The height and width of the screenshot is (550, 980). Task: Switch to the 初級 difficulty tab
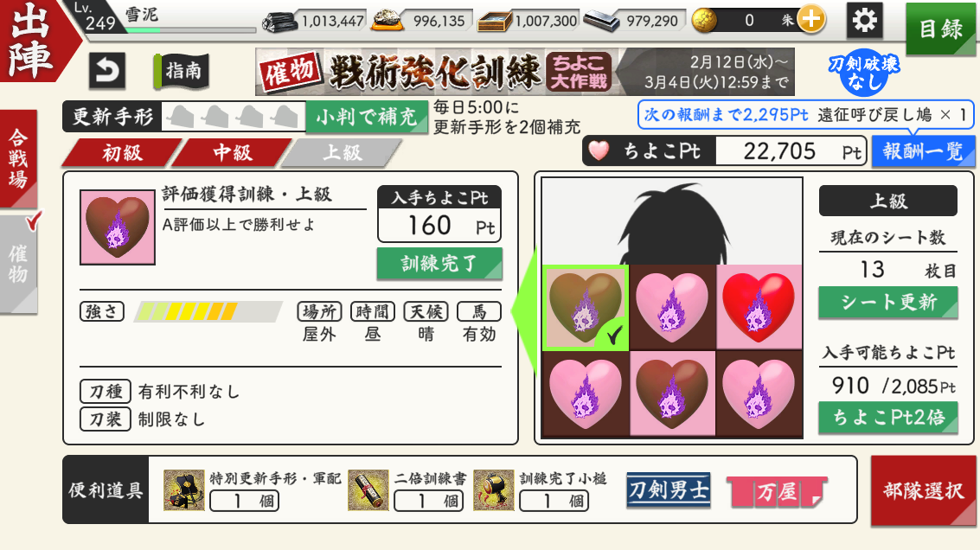click(123, 152)
